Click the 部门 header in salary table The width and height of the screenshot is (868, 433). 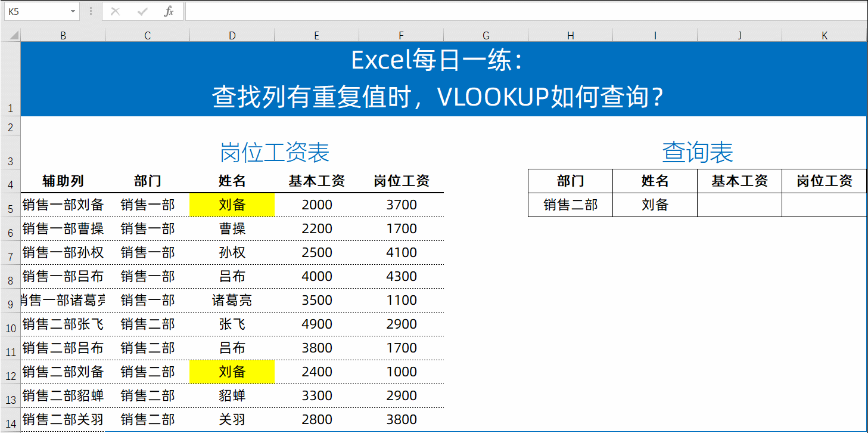148,181
